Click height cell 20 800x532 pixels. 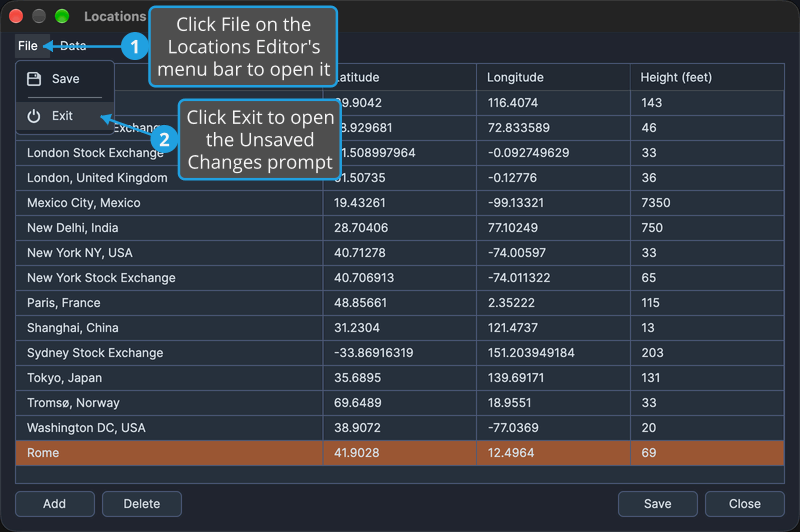click(x=707, y=428)
